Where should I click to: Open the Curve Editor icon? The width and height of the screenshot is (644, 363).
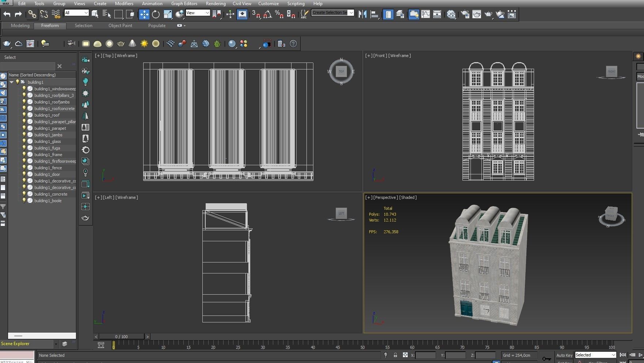(426, 14)
